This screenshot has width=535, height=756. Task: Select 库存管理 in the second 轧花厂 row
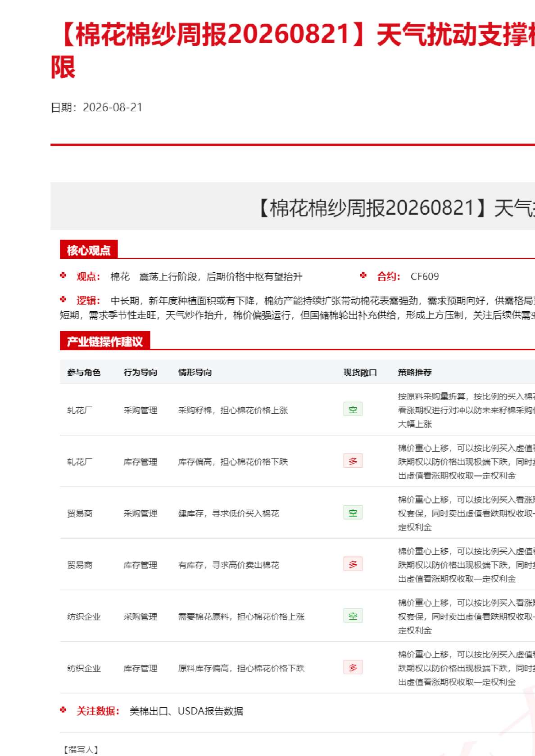pyautogui.click(x=141, y=462)
